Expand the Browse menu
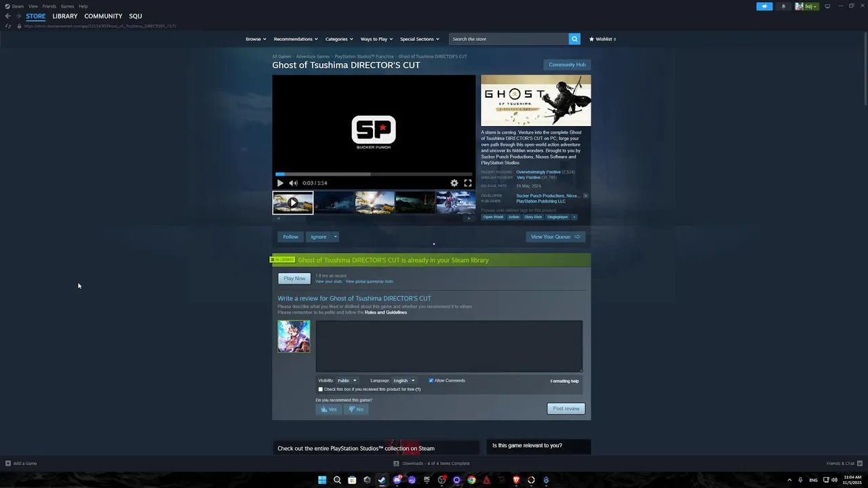This screenshot has width=868, height=488. click(x=256, y=39)
